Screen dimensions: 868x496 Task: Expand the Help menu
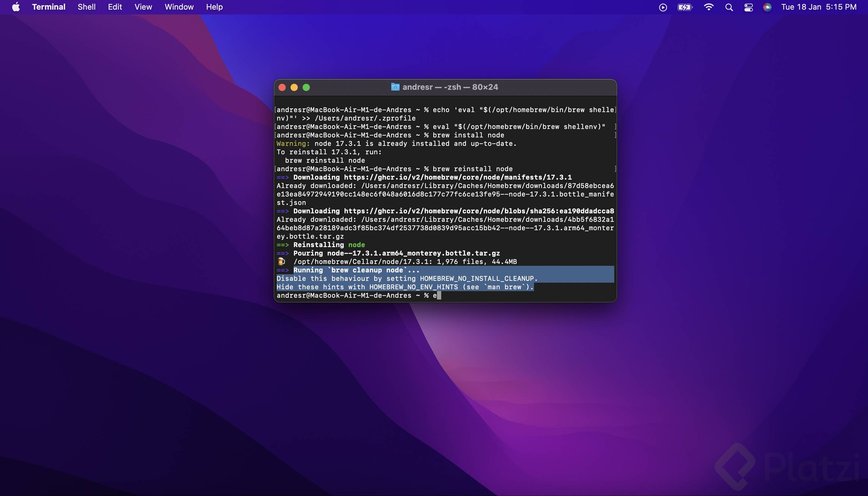pyautogui.click(x=214, y=7)
